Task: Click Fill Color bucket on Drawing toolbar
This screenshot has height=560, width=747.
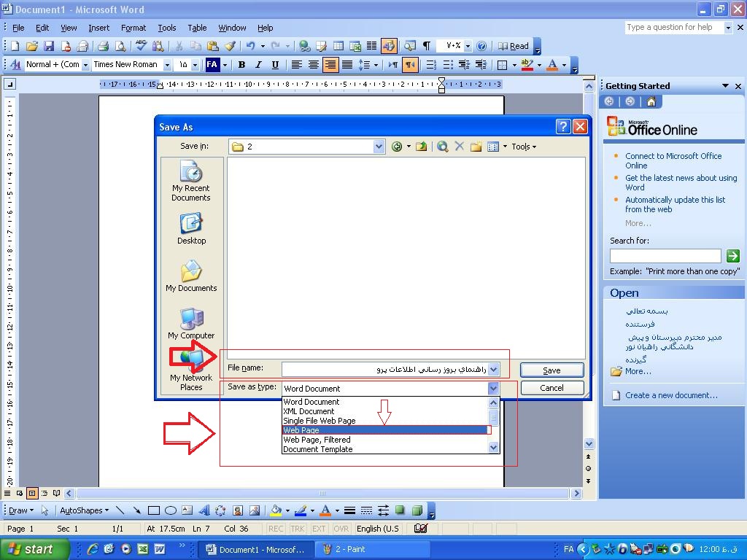Action: point(276,510)
